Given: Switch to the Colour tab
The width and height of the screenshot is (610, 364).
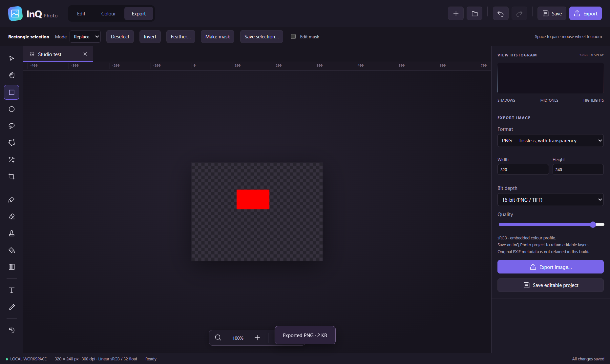Looking at the screenshot, I should pos(108,13).
